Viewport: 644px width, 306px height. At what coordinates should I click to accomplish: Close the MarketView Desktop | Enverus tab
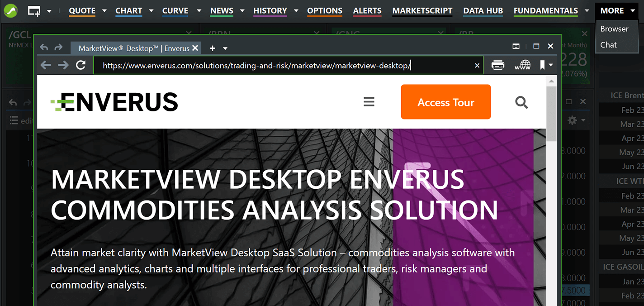pos(195,48)
